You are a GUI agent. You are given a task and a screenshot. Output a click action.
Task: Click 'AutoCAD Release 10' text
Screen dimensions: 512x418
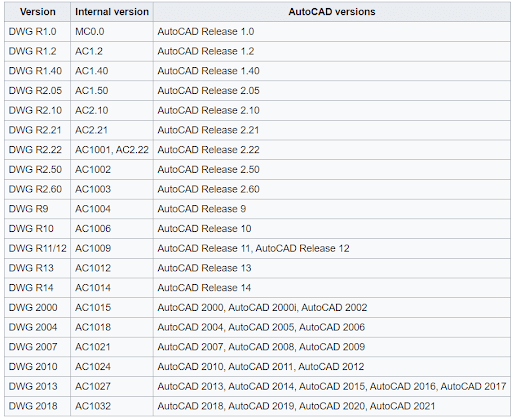204,229
